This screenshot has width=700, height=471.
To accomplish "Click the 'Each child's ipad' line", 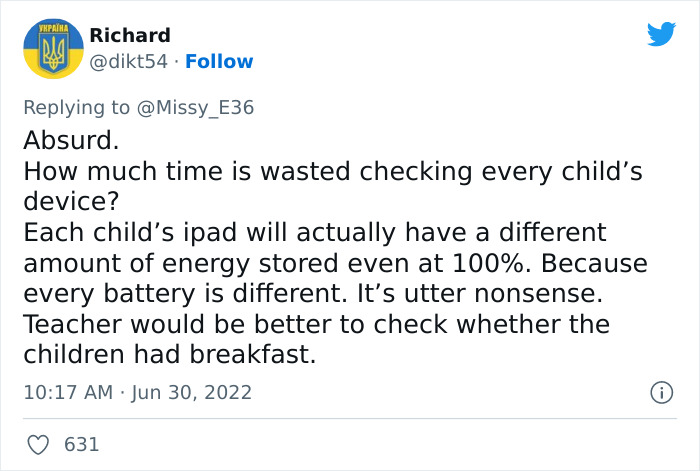I will (313, 233).
